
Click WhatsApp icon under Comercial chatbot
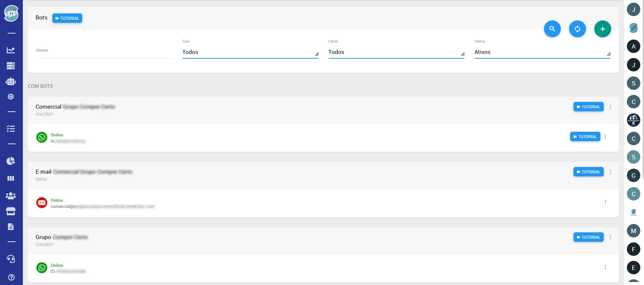point(42,137)
